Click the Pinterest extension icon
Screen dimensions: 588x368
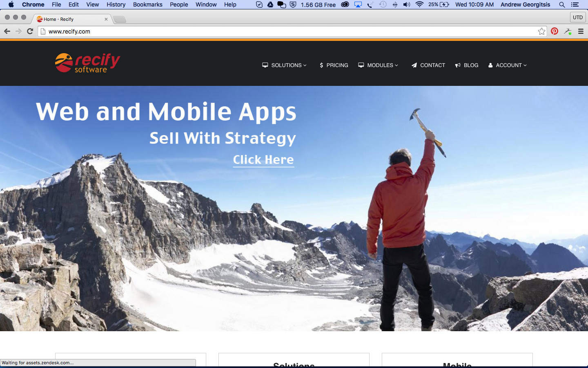coord(554,31)
